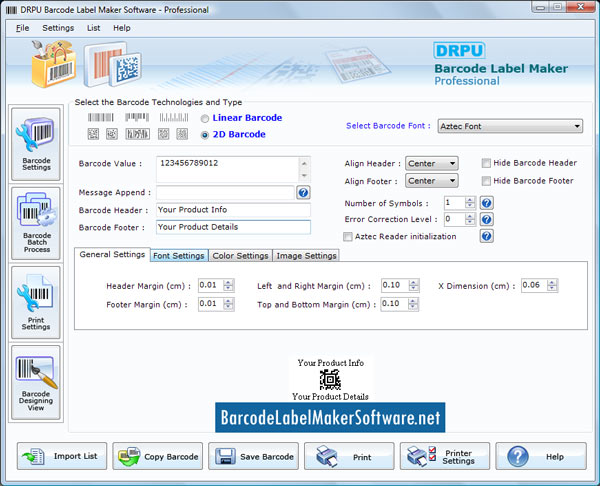600x486 pixels.
Task: Increase Number of Symbols spinner
Action: pos(470,200)
